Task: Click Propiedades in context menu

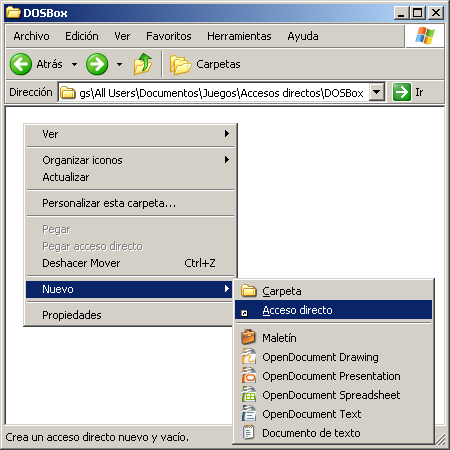Action: tap(130, 315)
